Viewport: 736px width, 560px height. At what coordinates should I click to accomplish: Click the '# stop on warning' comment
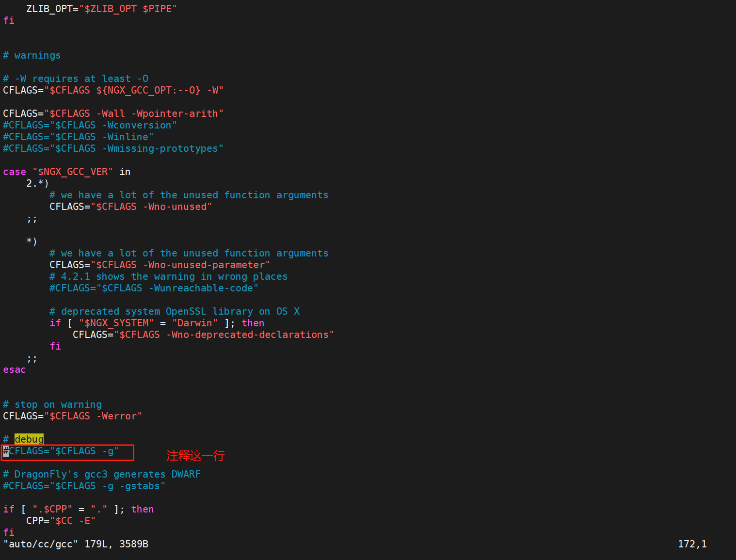52,404
